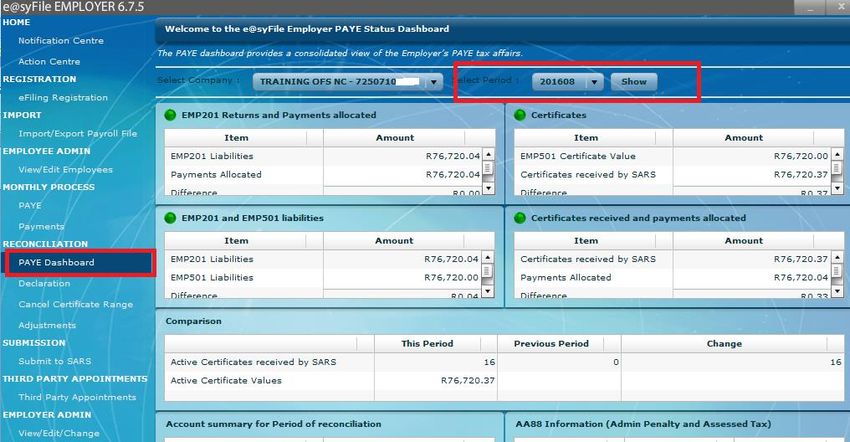Open View/Edit Employees
Screen dimensions: 850x442
pyautogui.click(x=66, y=170)
